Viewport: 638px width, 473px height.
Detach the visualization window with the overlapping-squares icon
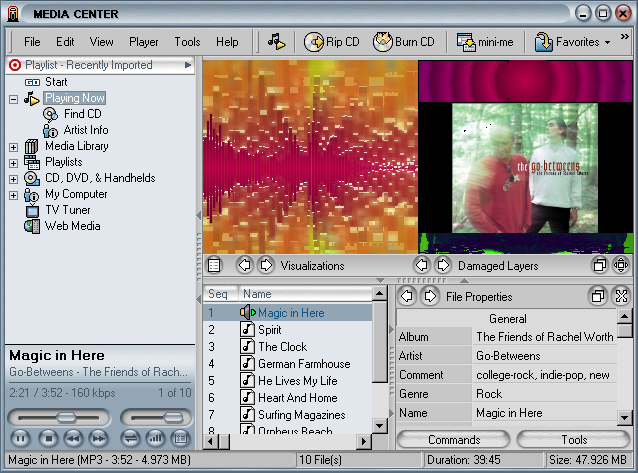point(599,265)
